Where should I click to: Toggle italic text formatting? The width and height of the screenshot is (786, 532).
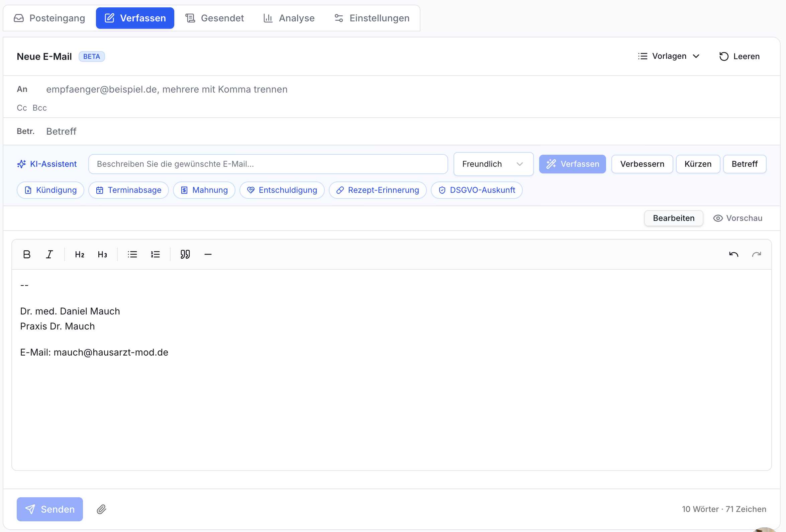(x=50, y=254)
